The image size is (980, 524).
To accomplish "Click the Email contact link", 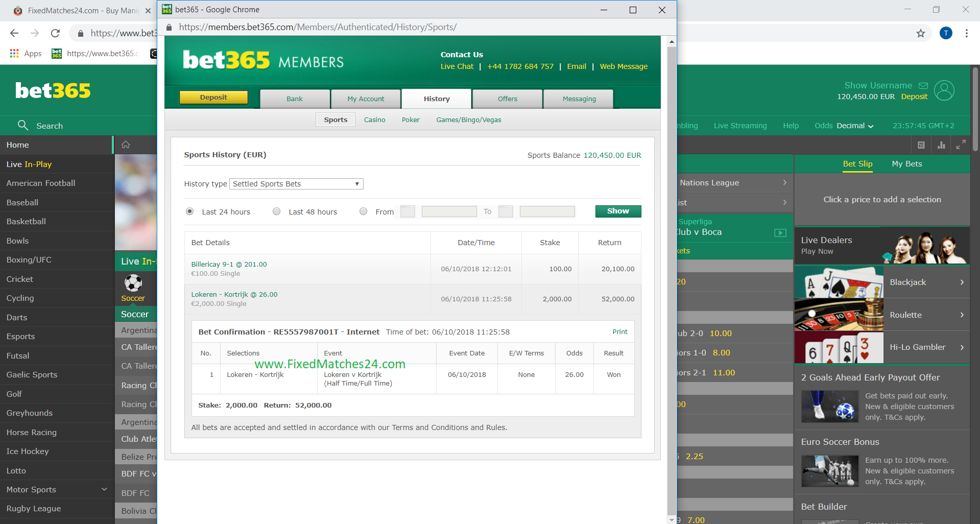I will [577, 66].
